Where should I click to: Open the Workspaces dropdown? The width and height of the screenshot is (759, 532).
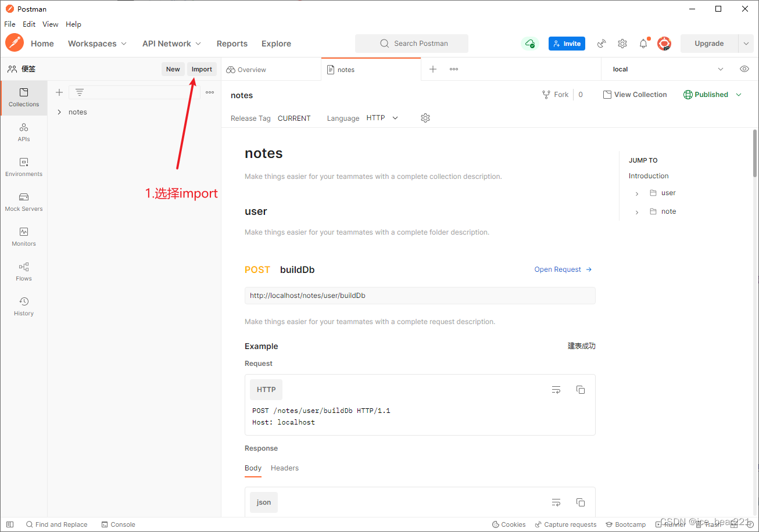coord(97,44)
